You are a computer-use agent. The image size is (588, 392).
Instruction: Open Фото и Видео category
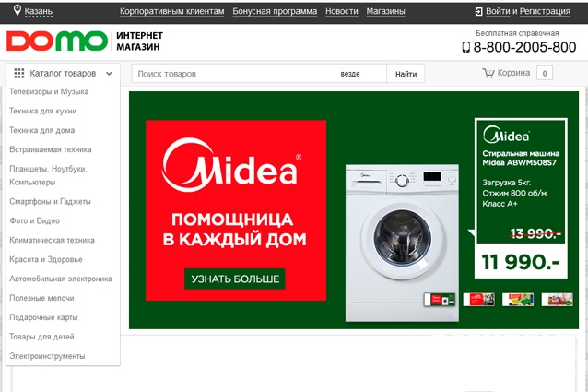click(x=34, y=221)
